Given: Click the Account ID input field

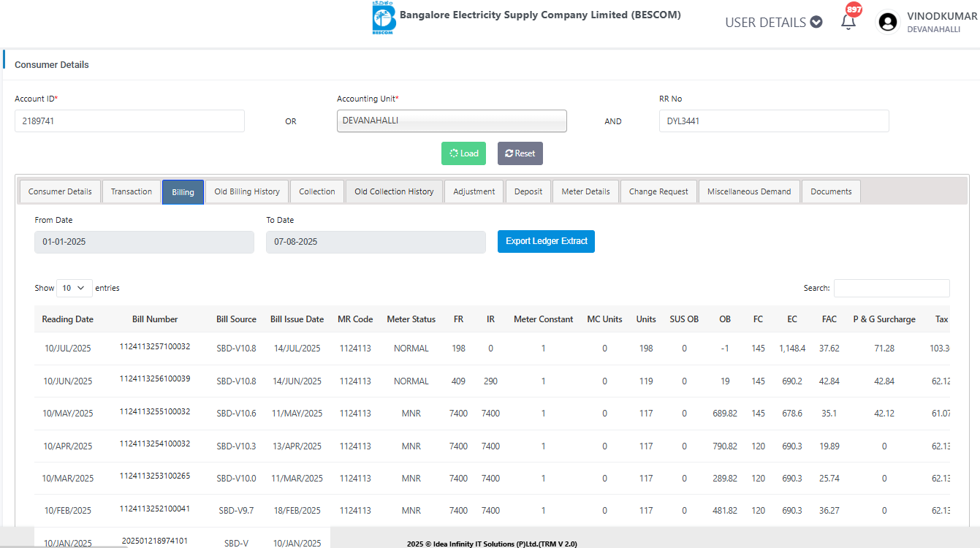Looking at the screenshot, I should click(129, 121).
